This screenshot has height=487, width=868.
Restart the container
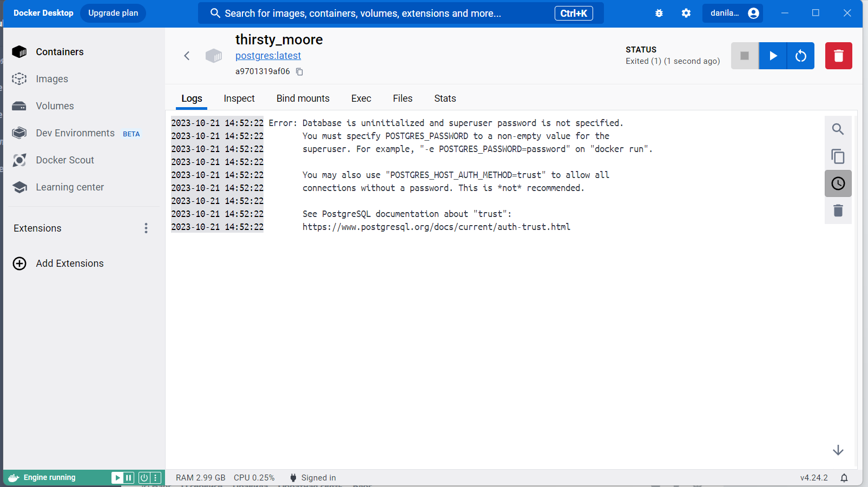coord(800,56)
